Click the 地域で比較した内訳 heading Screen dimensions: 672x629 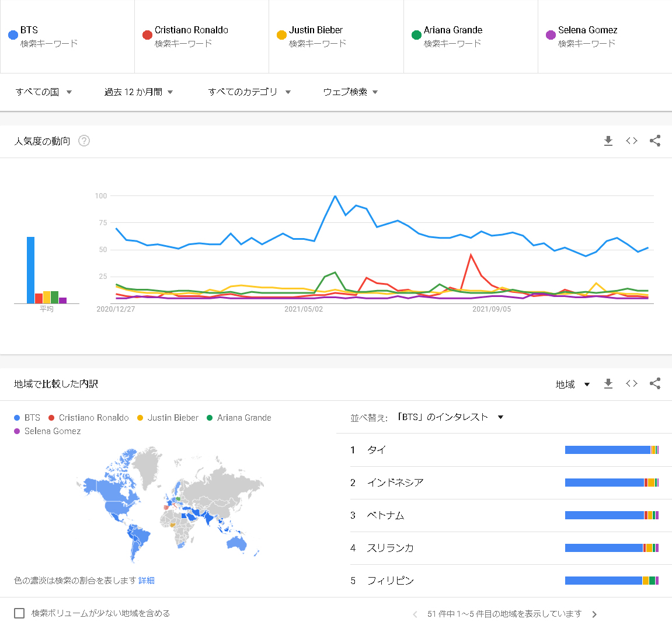coord(56,384)
